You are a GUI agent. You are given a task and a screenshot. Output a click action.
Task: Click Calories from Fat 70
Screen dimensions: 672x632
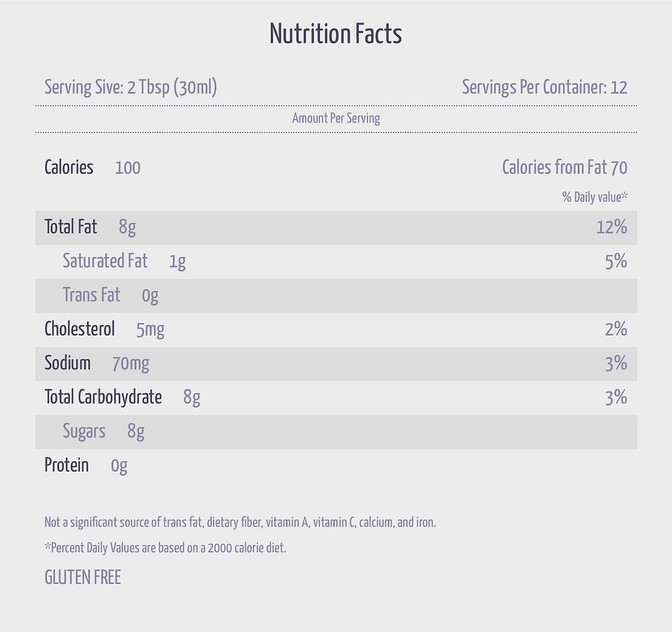tap(564, 167)
